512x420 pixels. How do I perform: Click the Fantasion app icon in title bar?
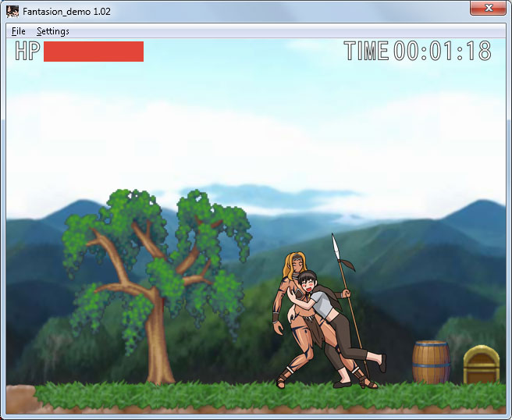click(12, 10)
